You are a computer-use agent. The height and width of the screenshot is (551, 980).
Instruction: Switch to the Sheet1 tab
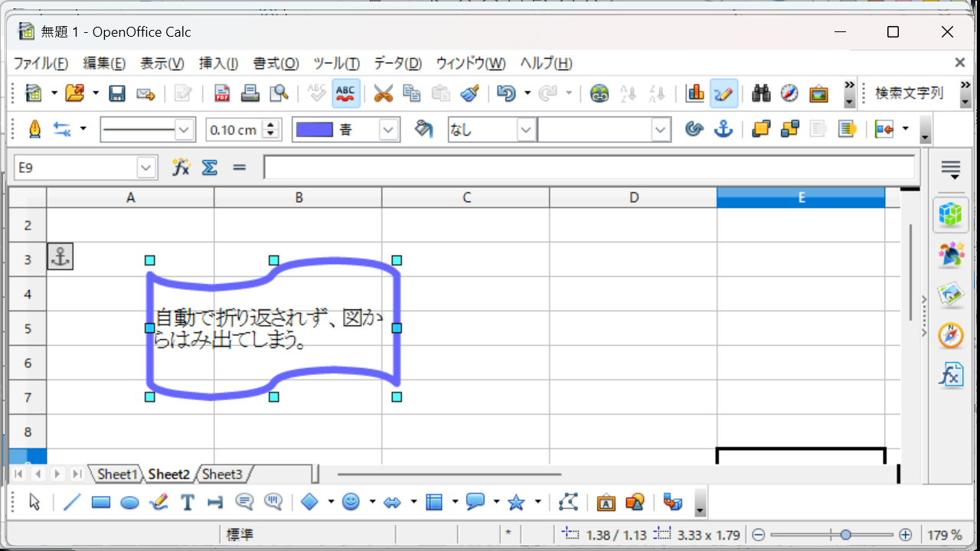(117, 474)
